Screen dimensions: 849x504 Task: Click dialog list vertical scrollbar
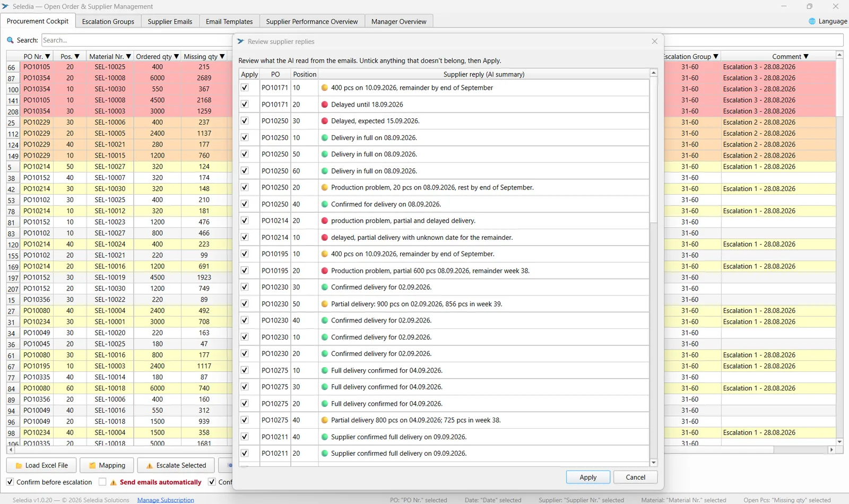click(654, 150)
